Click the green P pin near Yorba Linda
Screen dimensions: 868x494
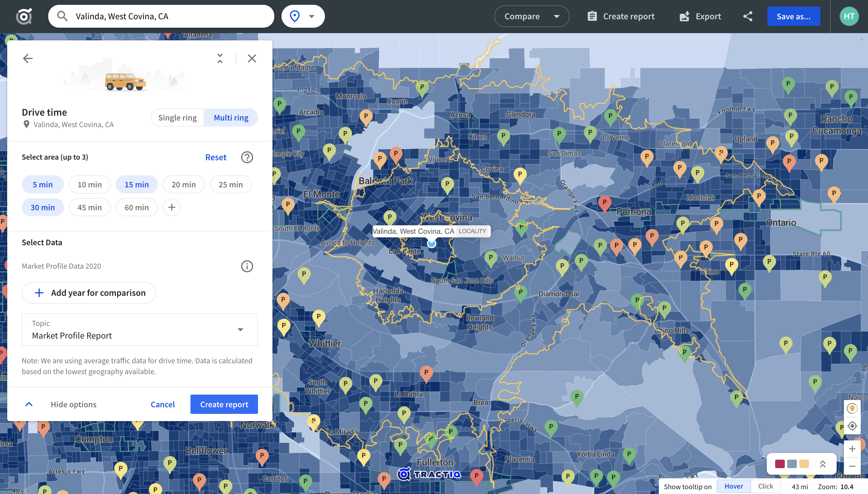[629, 455]
